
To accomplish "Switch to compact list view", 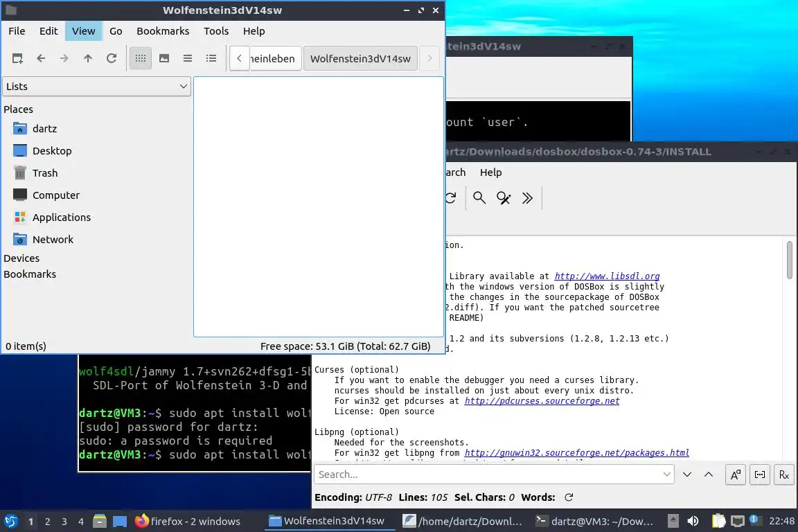I will coord(188,59).
